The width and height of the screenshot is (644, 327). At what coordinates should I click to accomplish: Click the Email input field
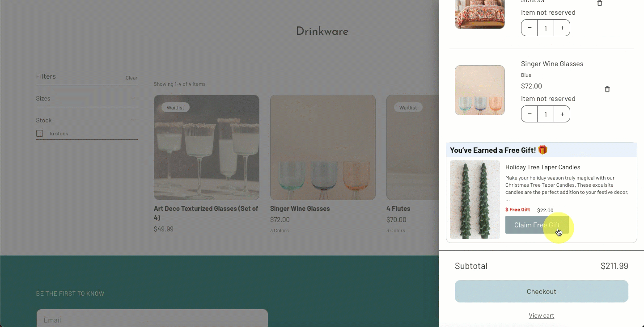(x=152, y=320)
